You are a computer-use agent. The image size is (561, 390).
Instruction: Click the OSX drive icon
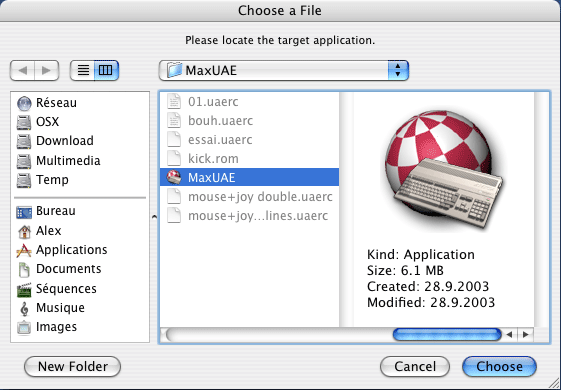24,122
